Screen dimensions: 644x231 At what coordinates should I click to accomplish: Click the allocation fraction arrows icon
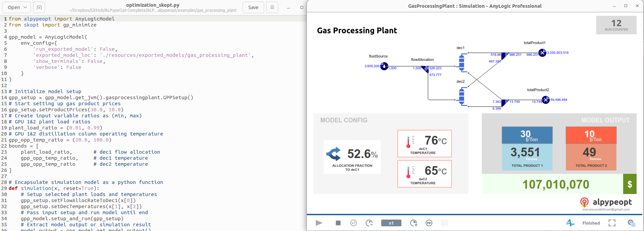tap(333, 154)
